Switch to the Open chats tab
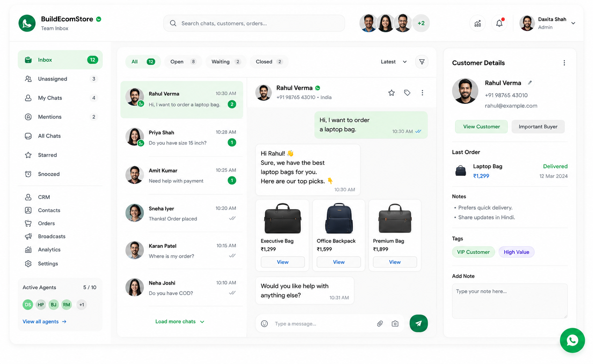Screen dimensions: 593x364 [x=183, y=62]
